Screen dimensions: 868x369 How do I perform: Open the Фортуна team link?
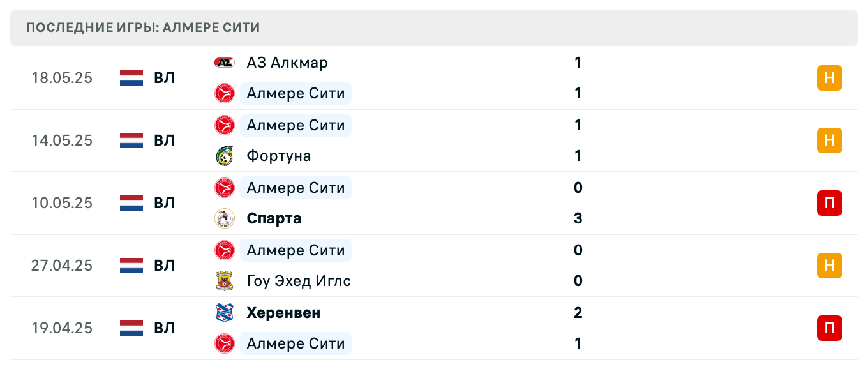coord(279,156)
